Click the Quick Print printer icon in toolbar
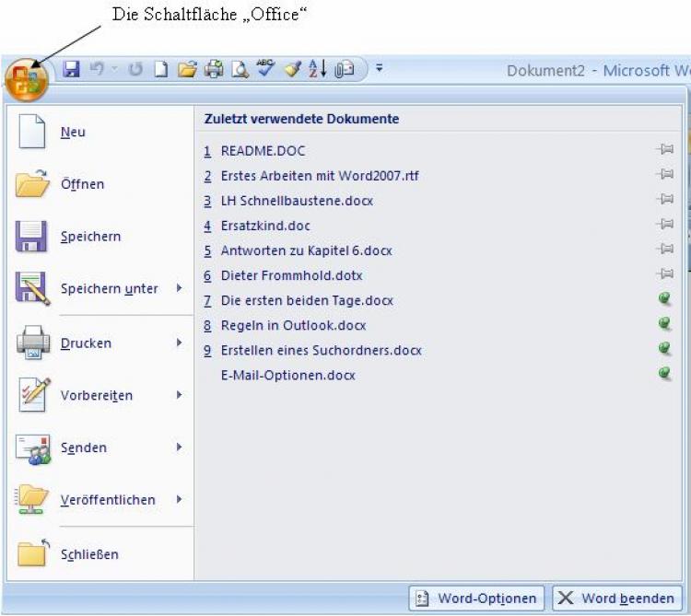 [214, 70]
